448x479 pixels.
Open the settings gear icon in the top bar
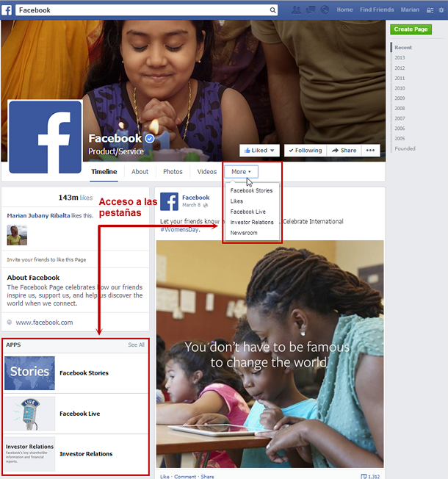point(441,10)
